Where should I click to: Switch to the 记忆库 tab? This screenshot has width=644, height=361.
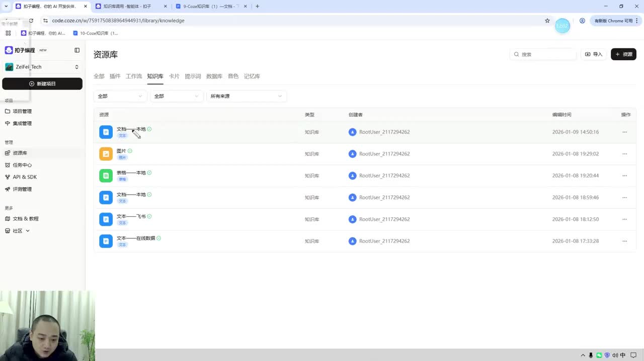tap(252, 76)
